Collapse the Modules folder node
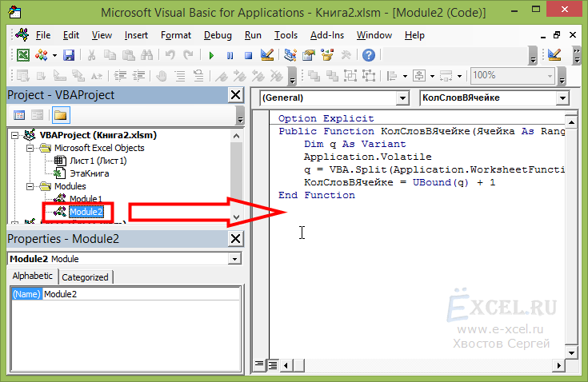This screenshot has width=588, height=382. point(30,186)
